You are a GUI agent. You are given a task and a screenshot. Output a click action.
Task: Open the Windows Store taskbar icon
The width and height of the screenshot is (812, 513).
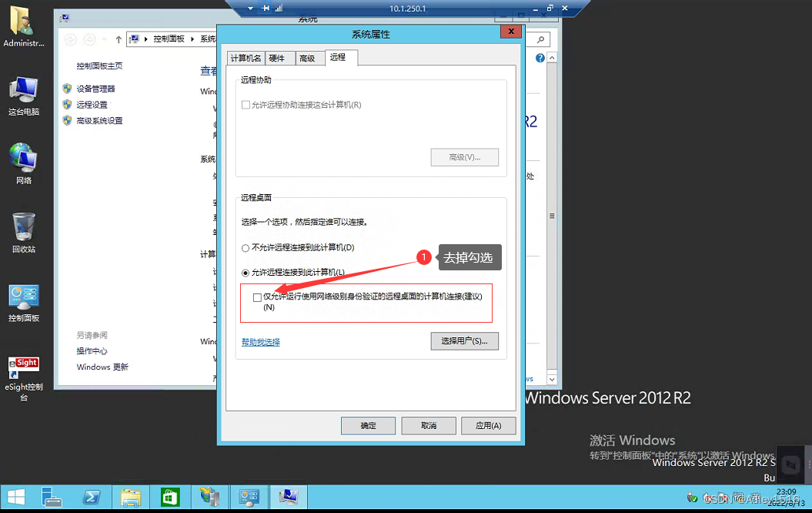click(x=170, y=498)
